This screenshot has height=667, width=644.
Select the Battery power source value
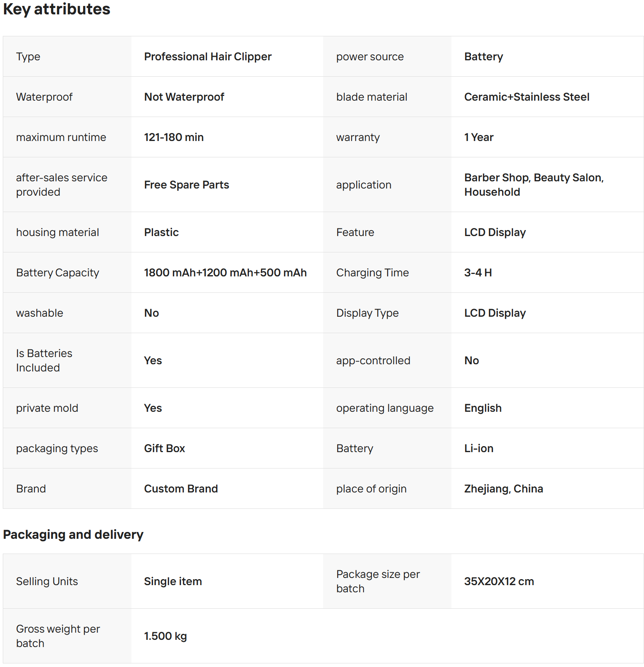pos(483,57)
